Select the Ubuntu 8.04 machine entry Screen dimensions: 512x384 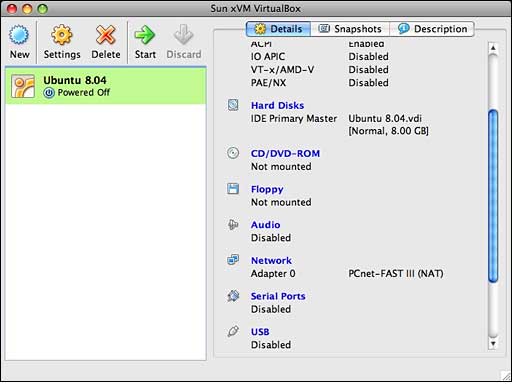click(x=106, y=86)
